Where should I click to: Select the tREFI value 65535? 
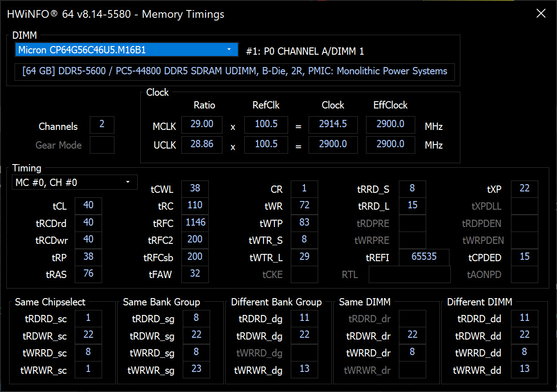pyautogui.click(x=424, y=257)
